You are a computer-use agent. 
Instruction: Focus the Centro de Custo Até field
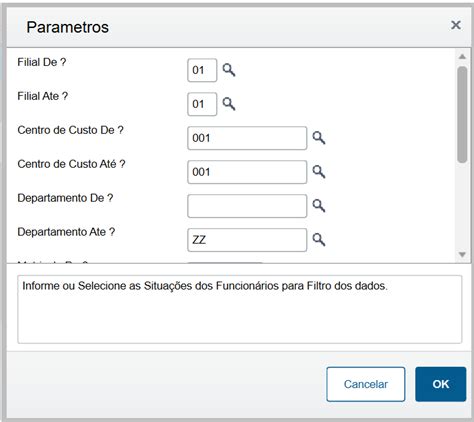click(x=247, y=172)
